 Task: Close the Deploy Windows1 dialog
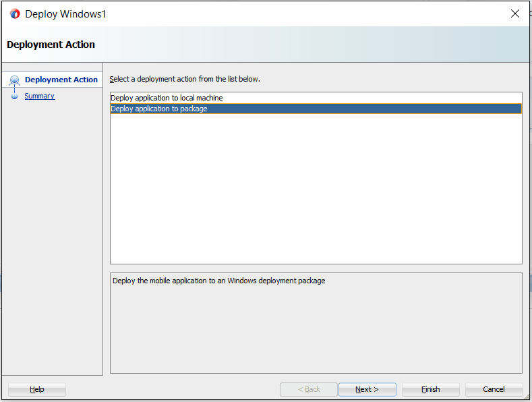tap(514, 13)
